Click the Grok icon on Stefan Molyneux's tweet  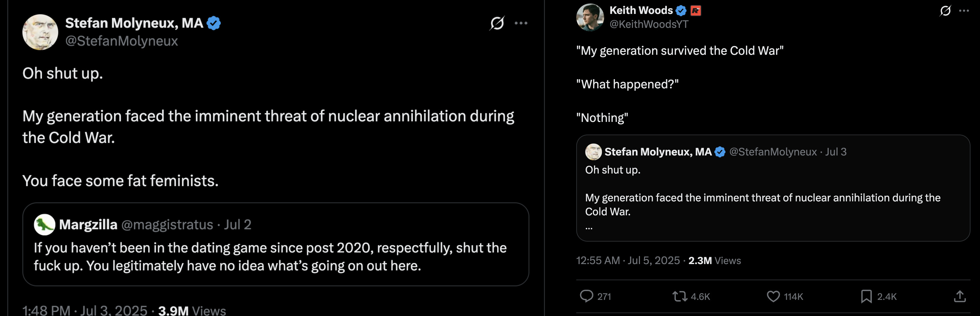click(497, 23)
